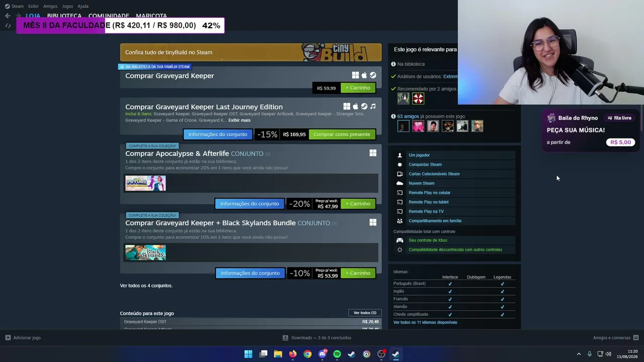This screenshot has width=644, height=362.
Task: Click Ver todos (5) for game content
Action: pos(365,313)
